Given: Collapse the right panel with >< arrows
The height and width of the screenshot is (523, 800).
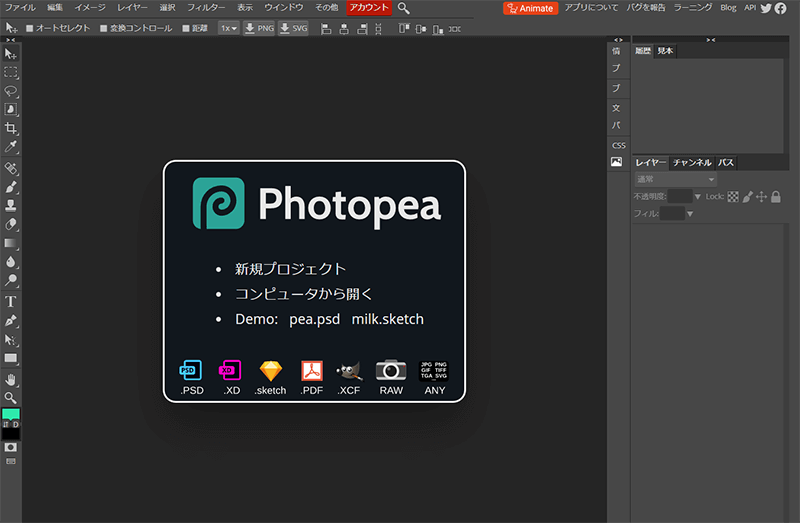Looking at the screenshot, I should point(711,40).
